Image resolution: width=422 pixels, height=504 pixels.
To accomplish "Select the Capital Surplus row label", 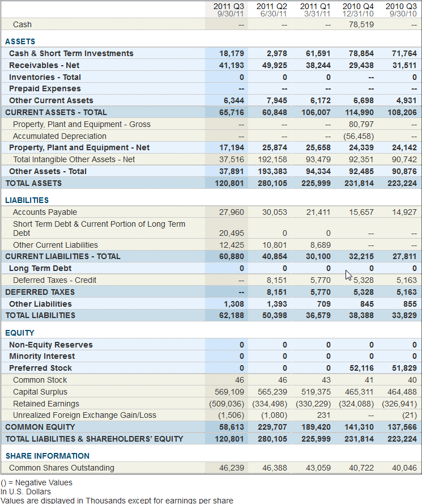I will click(x=40, y=392).
